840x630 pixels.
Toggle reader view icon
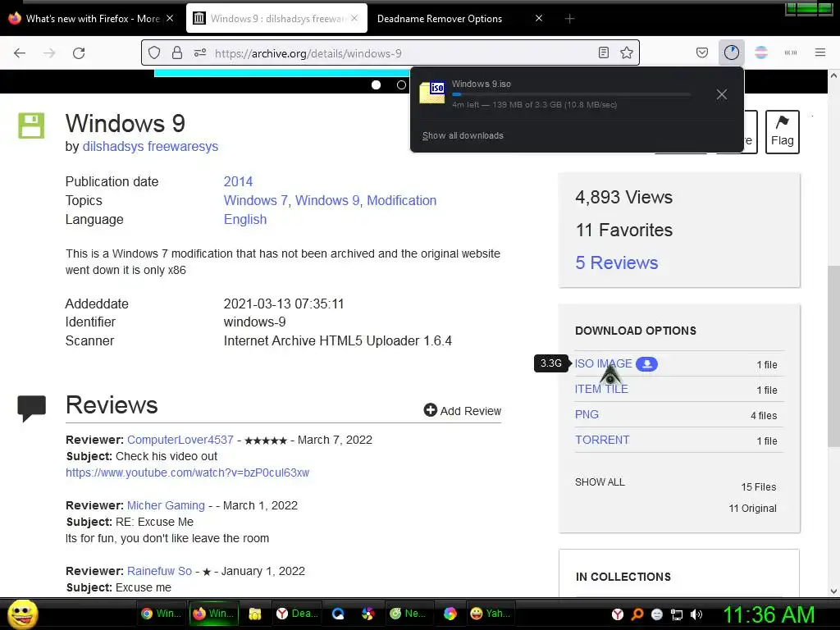pyautogui.click(x=604, y=52)
